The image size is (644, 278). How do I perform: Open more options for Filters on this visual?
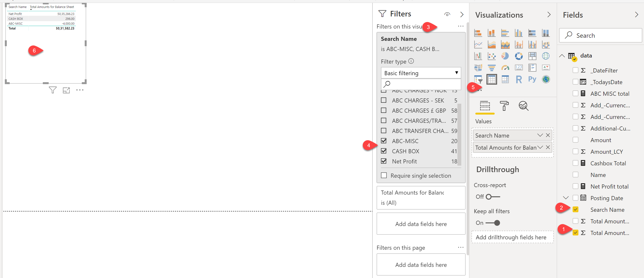click(x=460, y=26)
